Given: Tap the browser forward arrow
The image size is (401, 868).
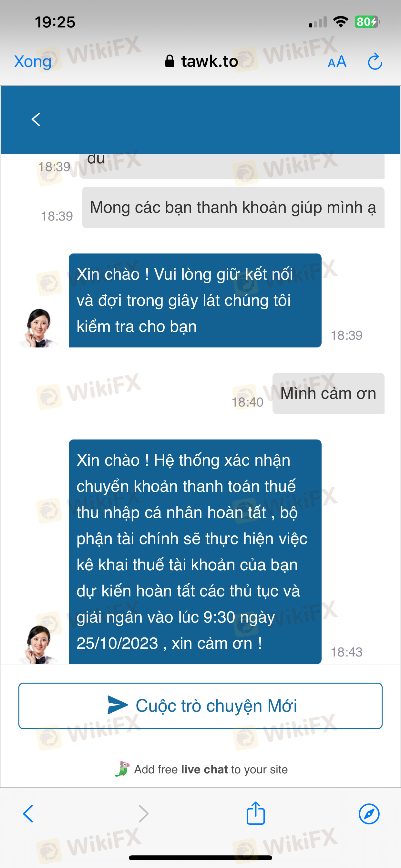Looking at the screenshot, I should (x=144, y=814).
